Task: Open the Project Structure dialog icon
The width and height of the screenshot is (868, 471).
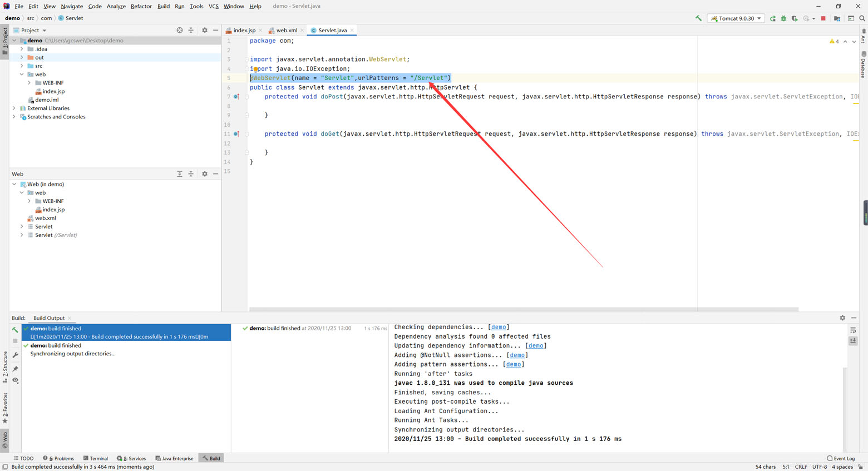Action: click(837, 18)
